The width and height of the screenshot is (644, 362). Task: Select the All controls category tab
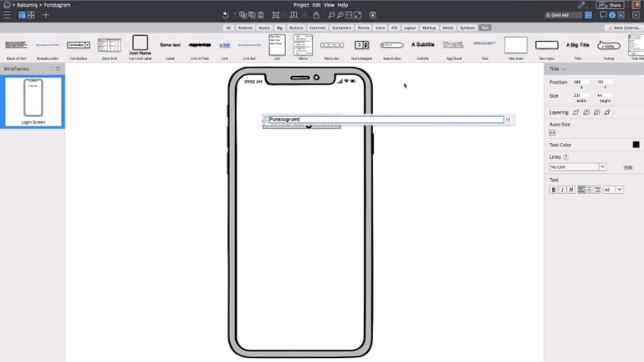pyautogui.click(x=228, y=28)
